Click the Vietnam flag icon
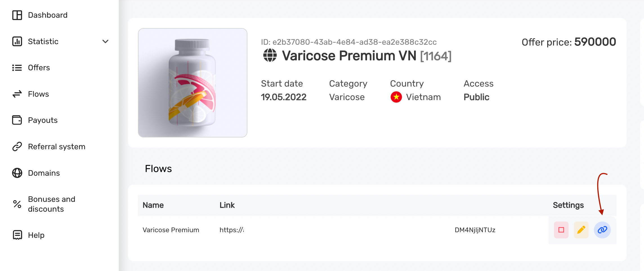 [396, 97]
